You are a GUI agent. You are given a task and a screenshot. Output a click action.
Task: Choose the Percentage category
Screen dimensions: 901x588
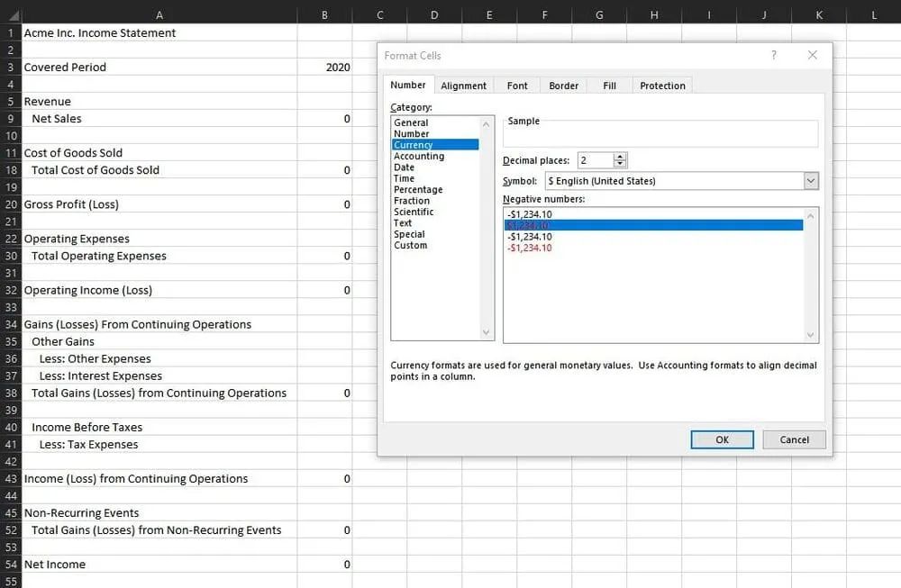pos(418,189)
